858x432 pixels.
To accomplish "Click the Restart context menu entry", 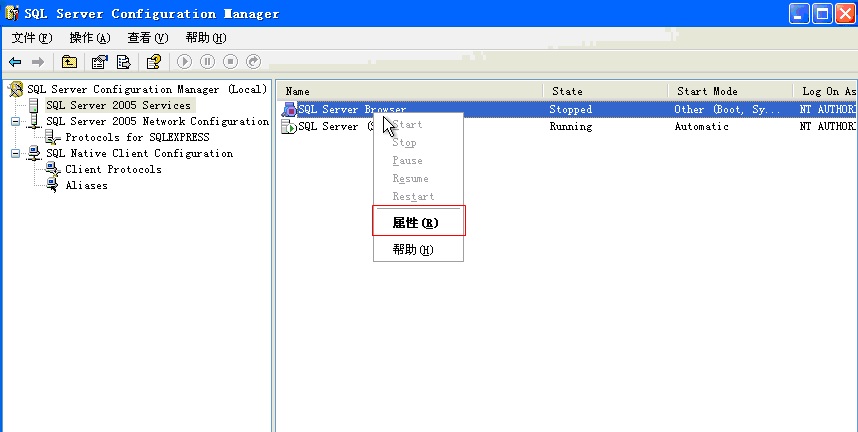I will (x=419, y=197).
